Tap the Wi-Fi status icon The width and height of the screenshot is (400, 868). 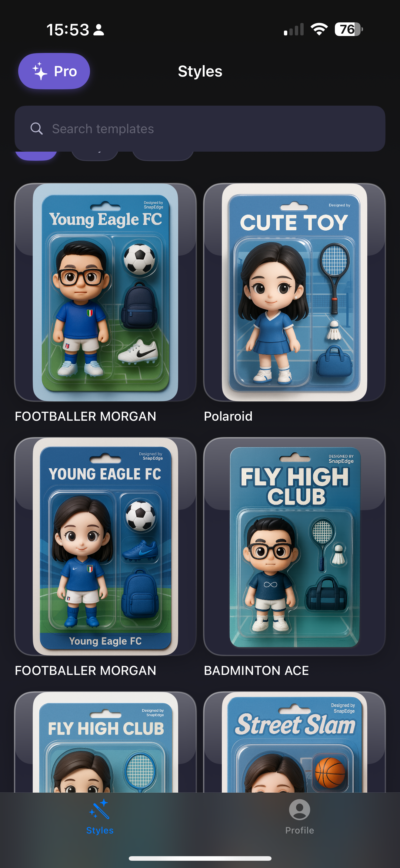point(319,29)
